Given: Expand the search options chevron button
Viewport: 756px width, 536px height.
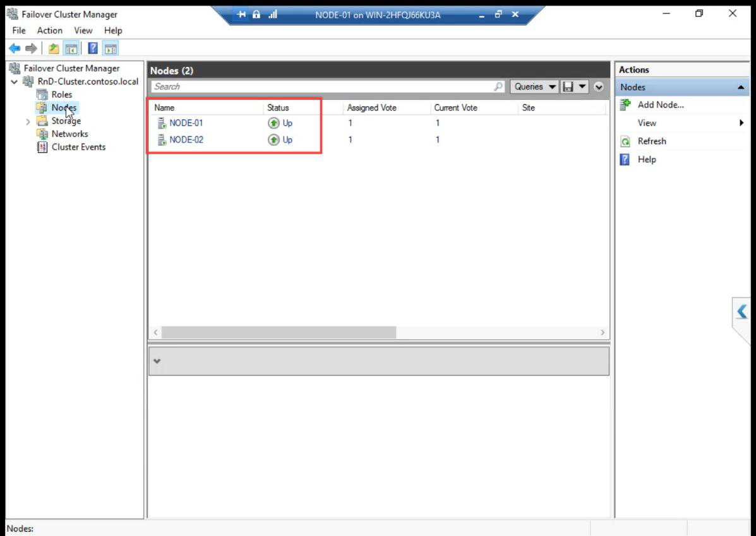Looking at the screenshot, I should 599,86.
